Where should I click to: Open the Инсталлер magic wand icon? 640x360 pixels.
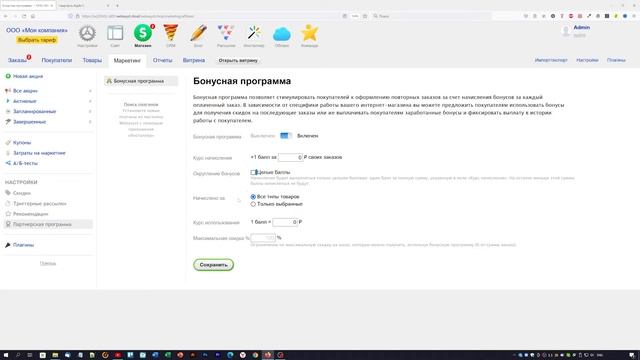[x=254, y=33]
